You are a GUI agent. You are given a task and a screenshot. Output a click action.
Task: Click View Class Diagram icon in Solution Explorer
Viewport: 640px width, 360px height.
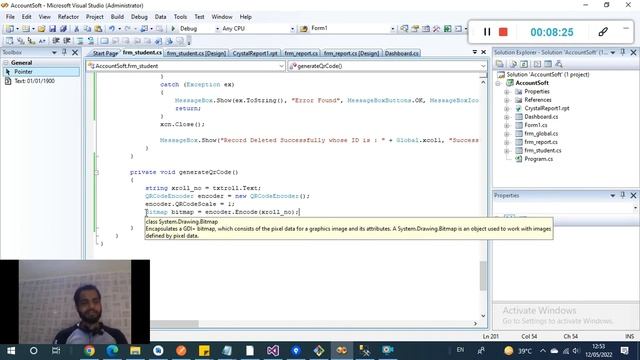pos(559,64)
